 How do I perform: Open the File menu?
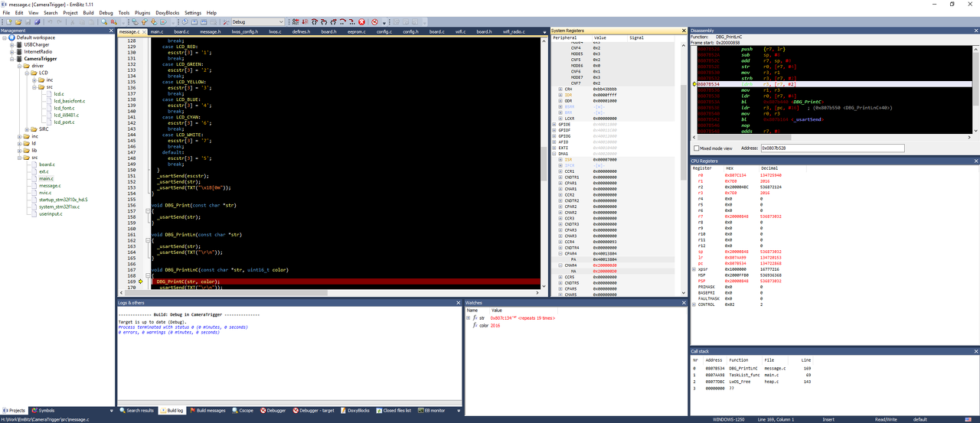click(7, 13)
